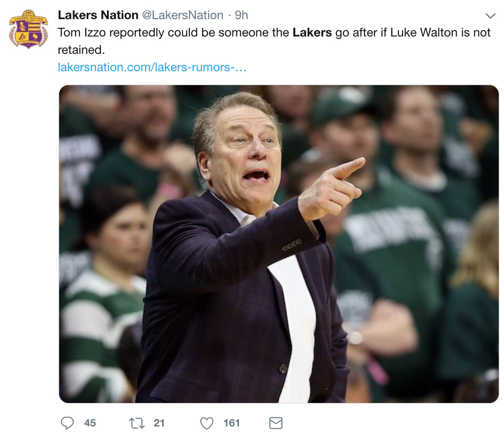The height and width of the screenshot is (436, 504).
Task: Click the retweet count 21
Action: [159, 423]
